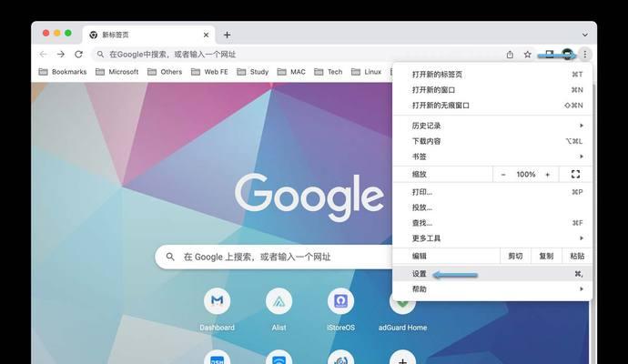Image resolution: width=628 pixels, height=364 pixels.
Task: Enter fullscreen via zoom row icon
Action: click(575, 174)
